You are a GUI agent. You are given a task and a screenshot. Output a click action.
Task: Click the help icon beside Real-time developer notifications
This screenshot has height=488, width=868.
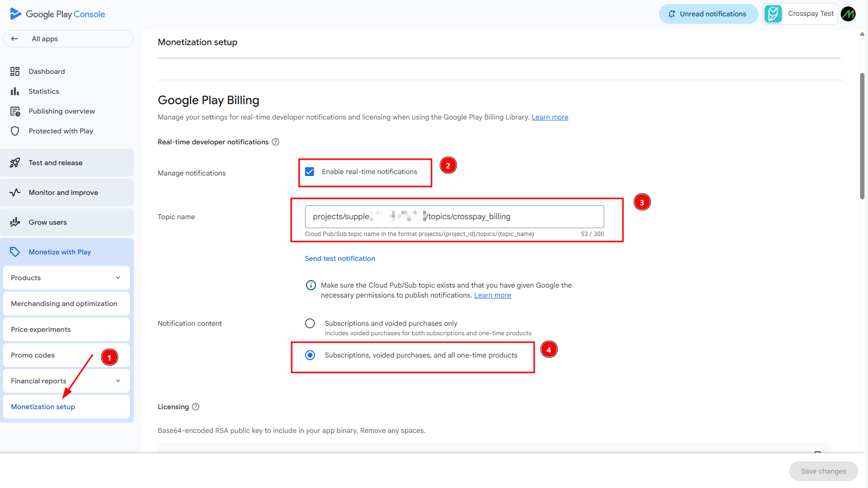tap(276, 142)
